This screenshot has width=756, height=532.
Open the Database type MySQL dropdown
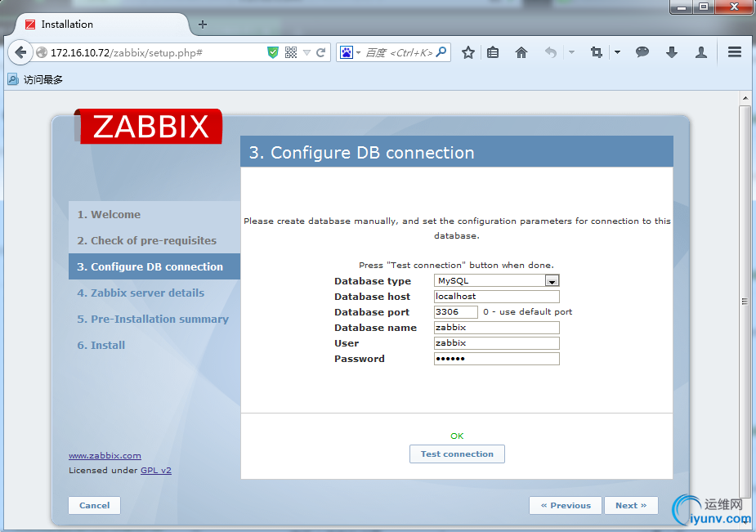[x=497, y=280]
